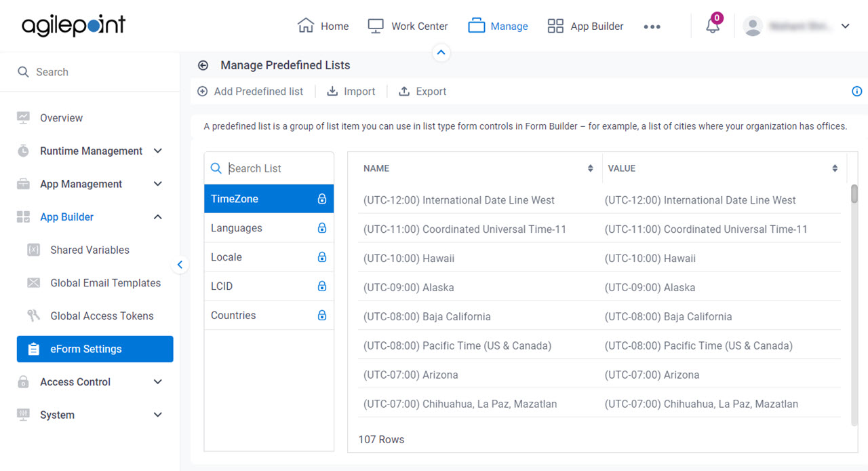Select Pacific Time (US & Canada) name cell
Screen dimensions: 868x471
pos(458,346)
